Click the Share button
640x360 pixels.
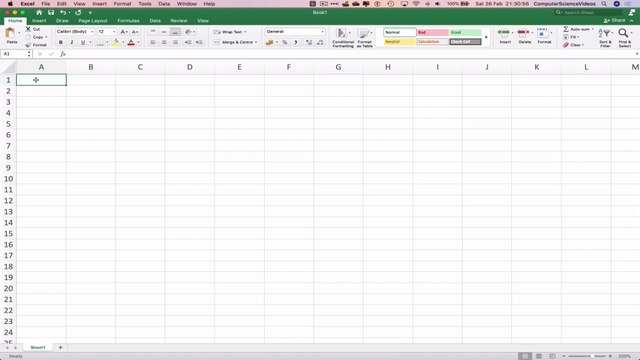click(x=615, y=20)
